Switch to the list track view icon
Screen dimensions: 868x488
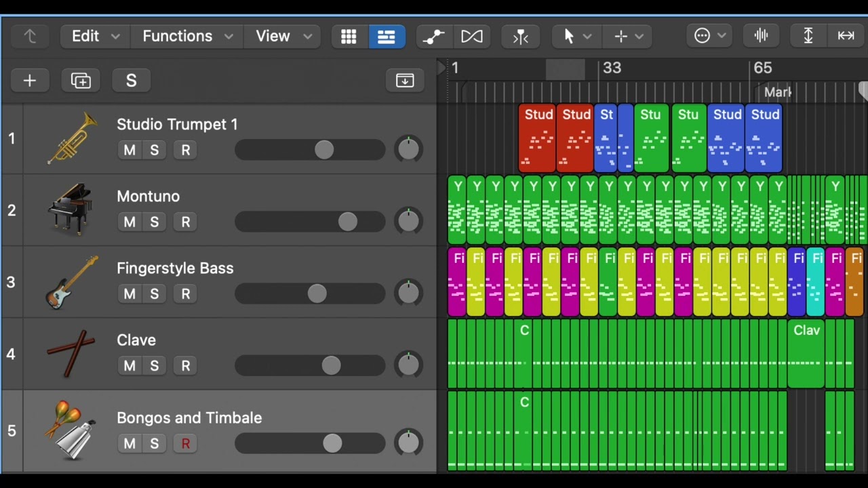[x=387, y=37]
